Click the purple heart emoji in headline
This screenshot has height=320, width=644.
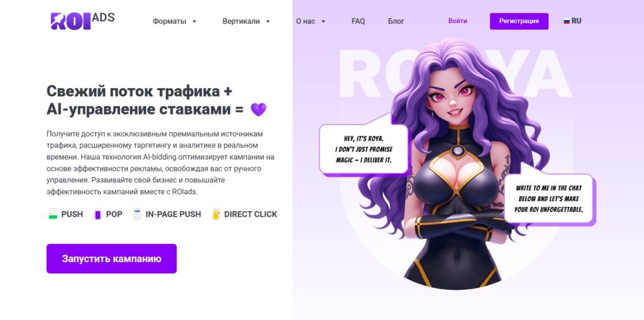coord(258,109)
